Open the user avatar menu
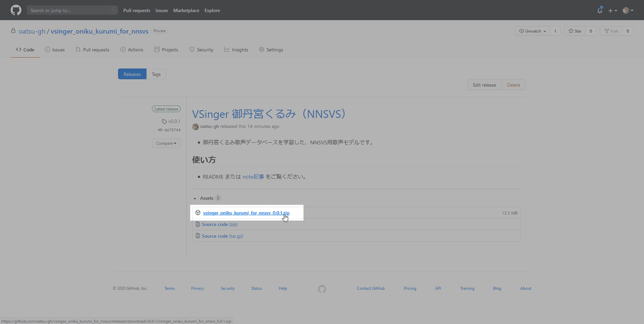Screen dimensions: 644x324 pos(627,10)
